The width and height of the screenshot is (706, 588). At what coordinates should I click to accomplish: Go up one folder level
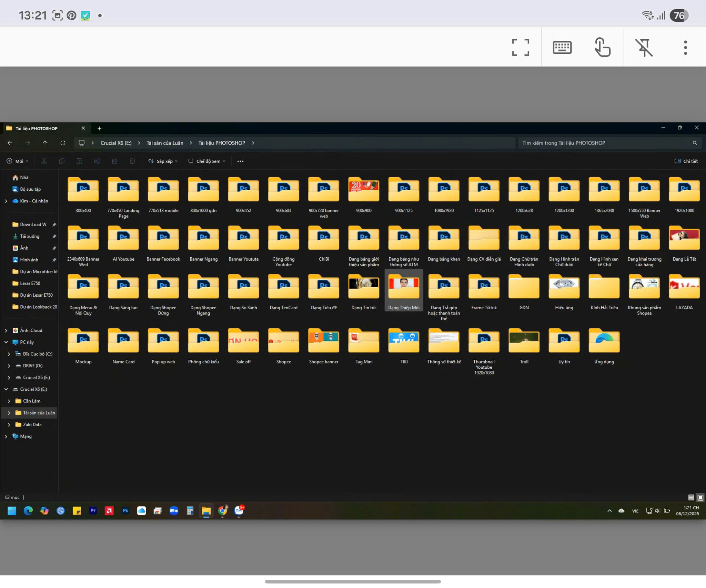pos(45,143)
